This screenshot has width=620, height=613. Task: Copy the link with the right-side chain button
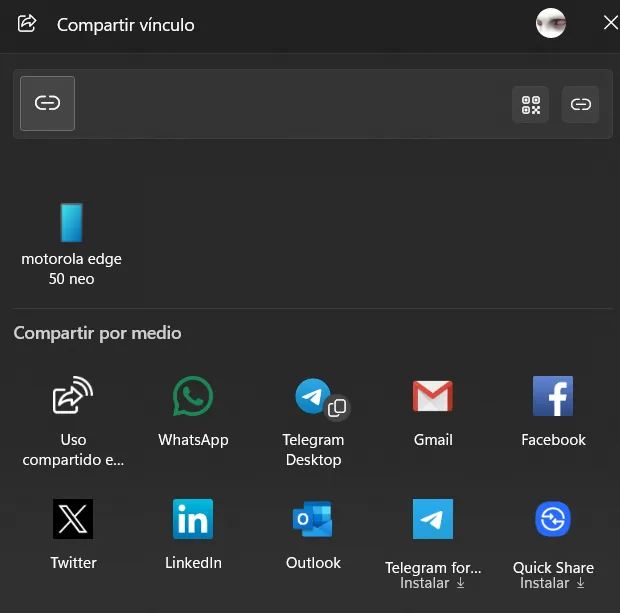click(580, 105)
